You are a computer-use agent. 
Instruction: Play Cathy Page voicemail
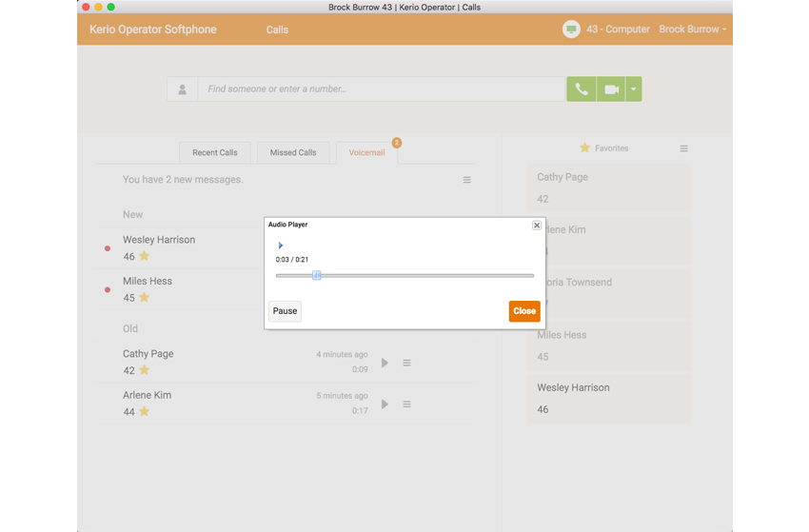point(385,363)
